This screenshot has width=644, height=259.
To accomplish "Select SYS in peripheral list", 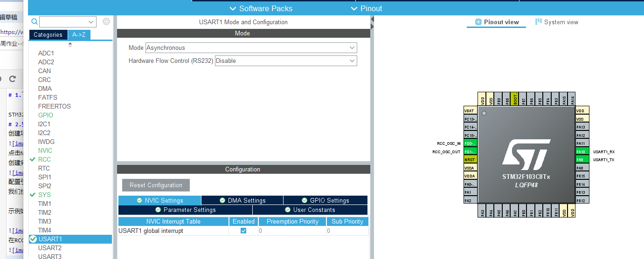I will 45,195.
